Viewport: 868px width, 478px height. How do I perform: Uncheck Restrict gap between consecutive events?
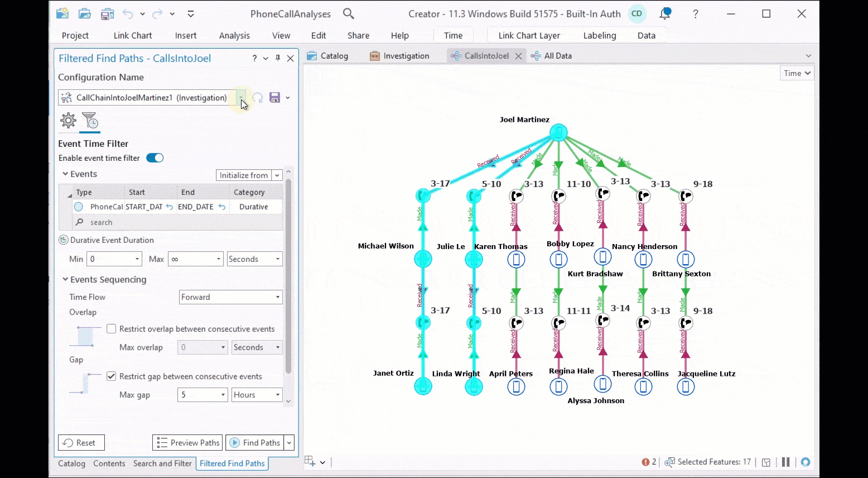pyautogui.click(x=112, y=376)
